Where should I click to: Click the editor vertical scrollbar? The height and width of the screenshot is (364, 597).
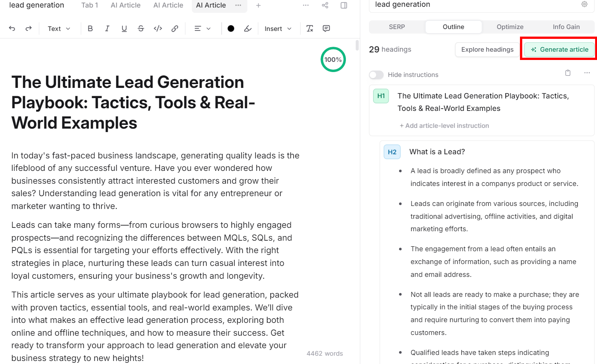click(x=357, y=45)
